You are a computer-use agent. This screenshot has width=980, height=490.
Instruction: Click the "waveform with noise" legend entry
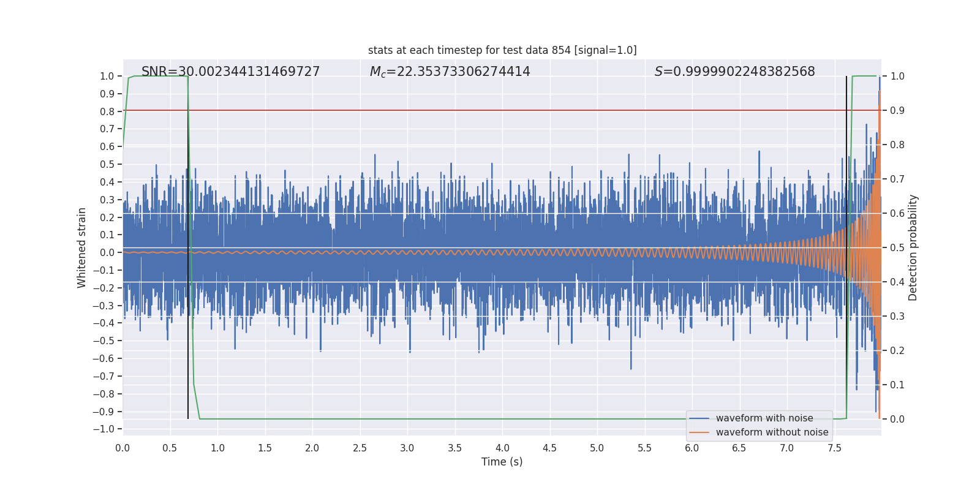[764, 418]
